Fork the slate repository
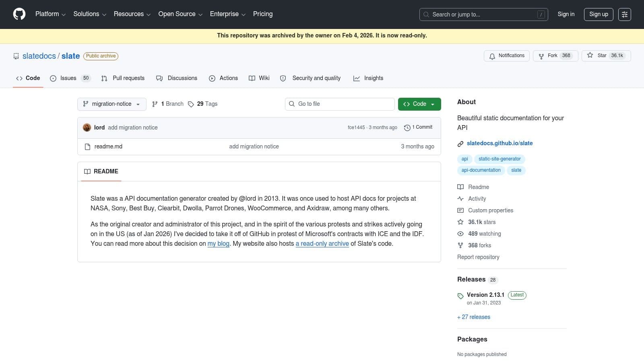This screenshot has height=362, width=644. (x=555, y=56)
